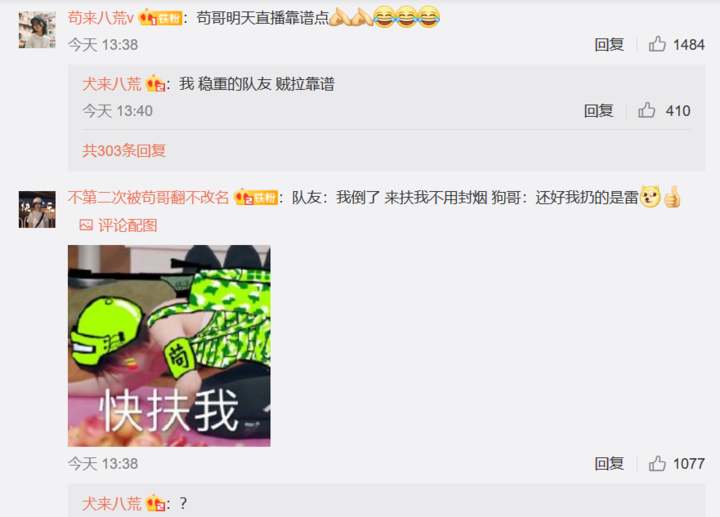This screenshot has width=720, height=517.
Task: Reply to the 快扶我 image comment
Action: pyautogui.click(x=609, y=464)
